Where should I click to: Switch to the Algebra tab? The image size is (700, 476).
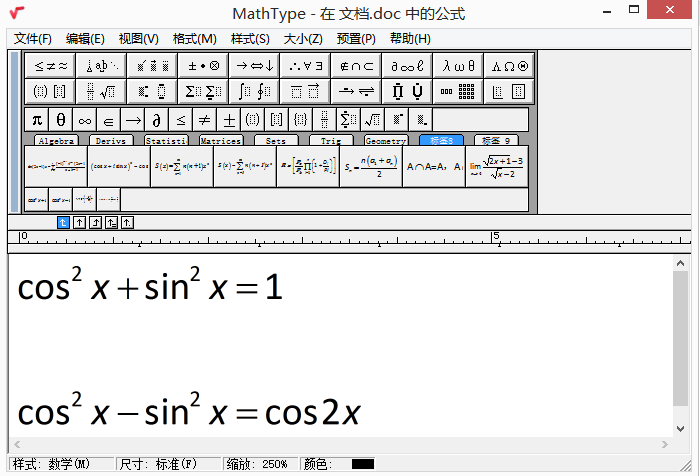[56, 141]
